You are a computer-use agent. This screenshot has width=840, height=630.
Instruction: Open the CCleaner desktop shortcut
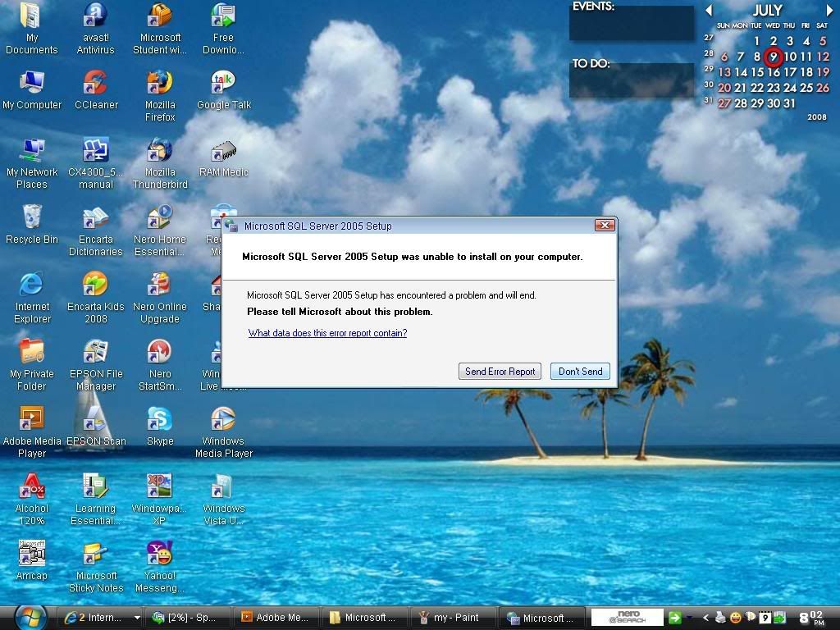tap(96, 84)
